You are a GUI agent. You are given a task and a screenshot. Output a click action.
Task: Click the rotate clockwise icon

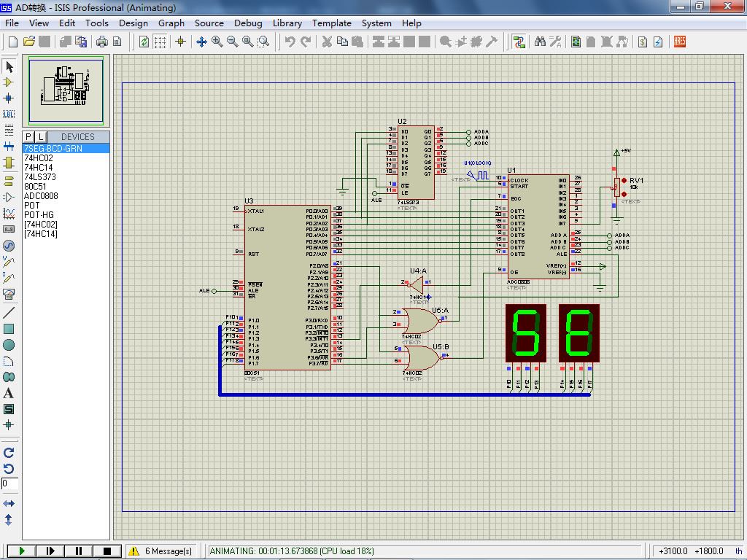pyautogui.click(x=9, y=453)
